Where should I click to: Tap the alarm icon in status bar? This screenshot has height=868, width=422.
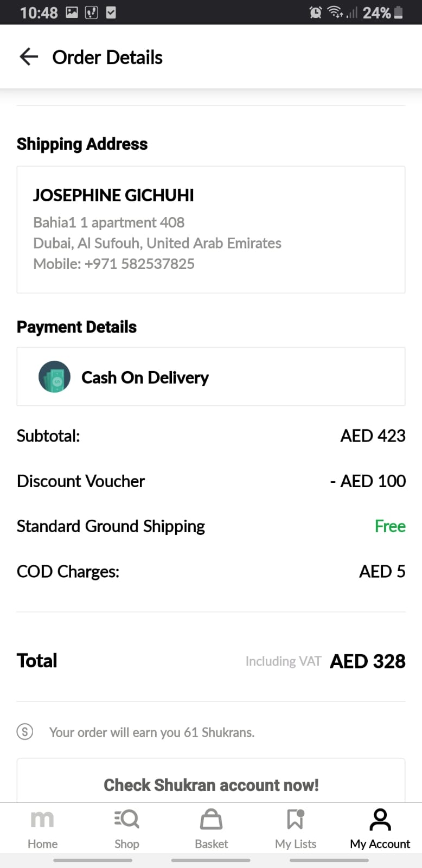315,12
